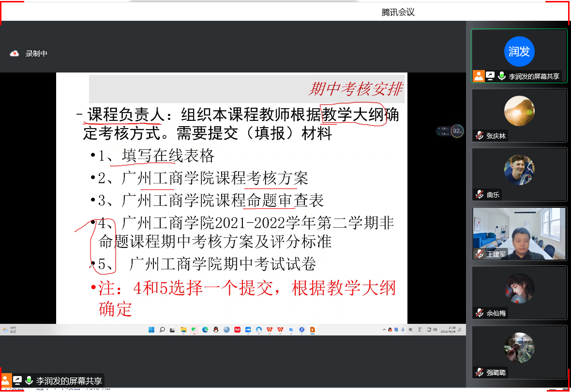Click the taskbar search magnifier icon
The width and height of the screenshot is (571, 392).
click(x=162, y=330)
